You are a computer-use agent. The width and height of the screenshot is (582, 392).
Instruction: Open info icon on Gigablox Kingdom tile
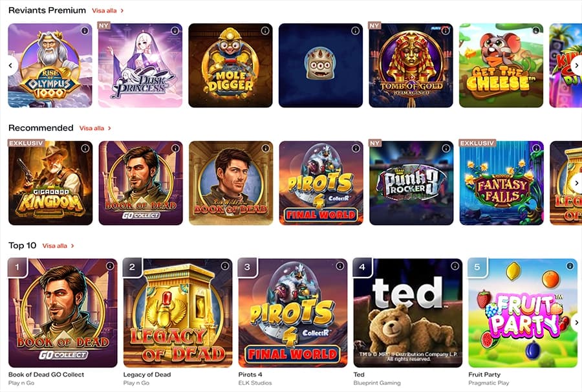[x=85, y=149]
